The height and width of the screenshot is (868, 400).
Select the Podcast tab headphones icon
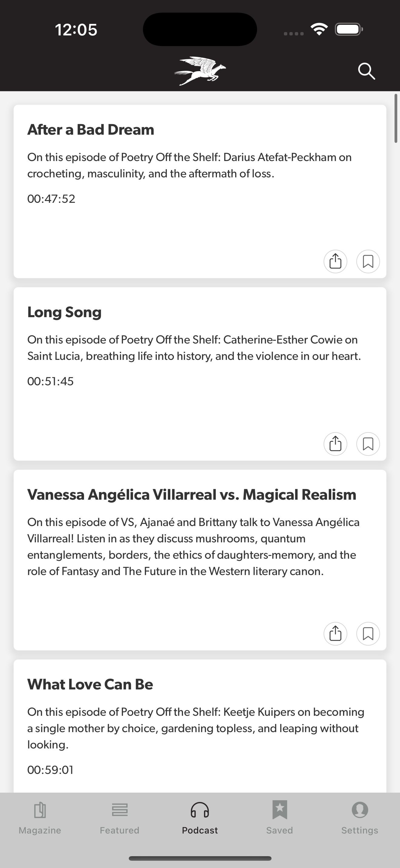pos(200,810)
